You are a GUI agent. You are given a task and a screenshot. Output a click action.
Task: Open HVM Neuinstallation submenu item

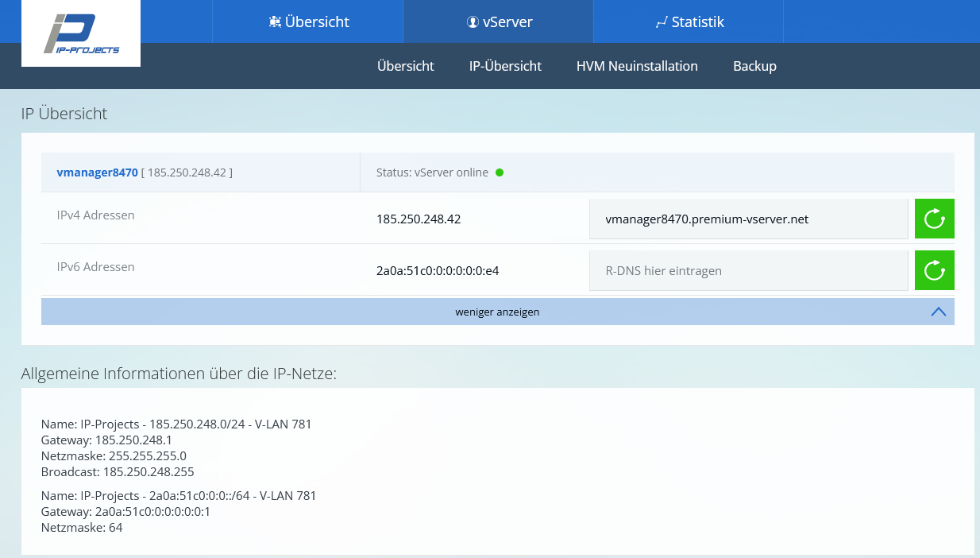pos(637,66)
